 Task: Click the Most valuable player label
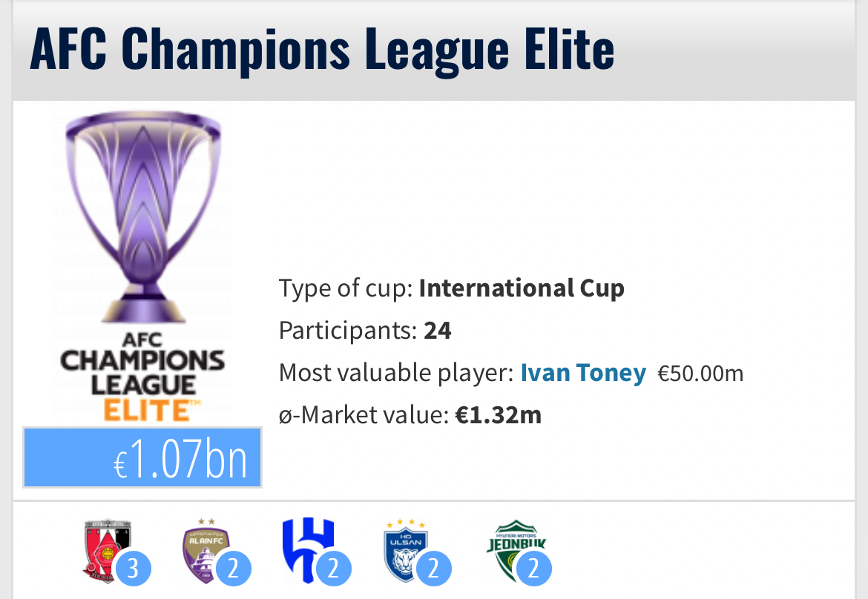point(396,373)
